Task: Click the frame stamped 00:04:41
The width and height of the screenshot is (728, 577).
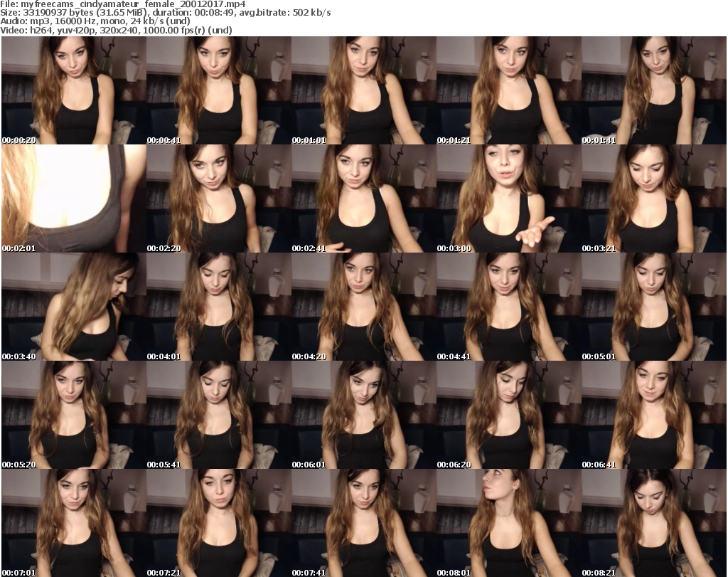Action: (508, 307)
